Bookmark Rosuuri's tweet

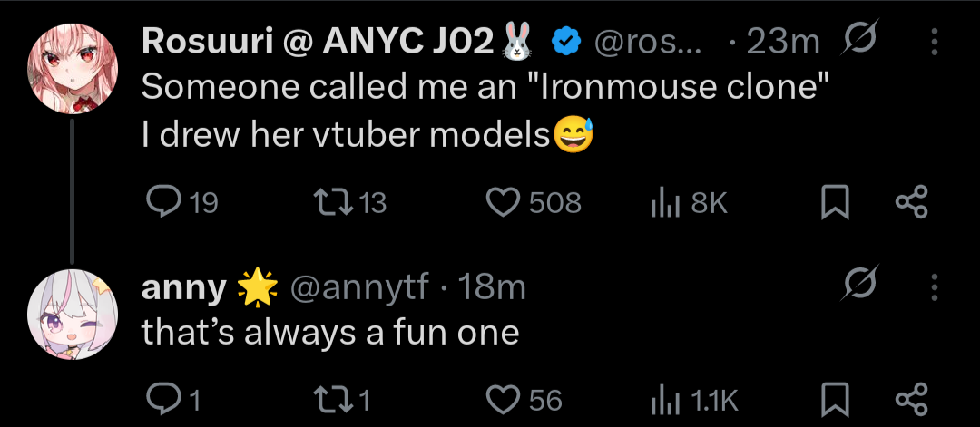point(834,202)
